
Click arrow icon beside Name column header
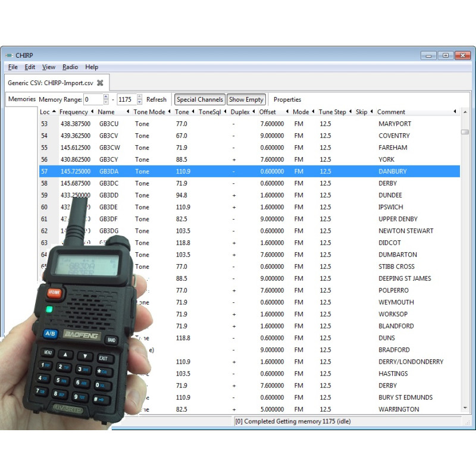[127, 112]
